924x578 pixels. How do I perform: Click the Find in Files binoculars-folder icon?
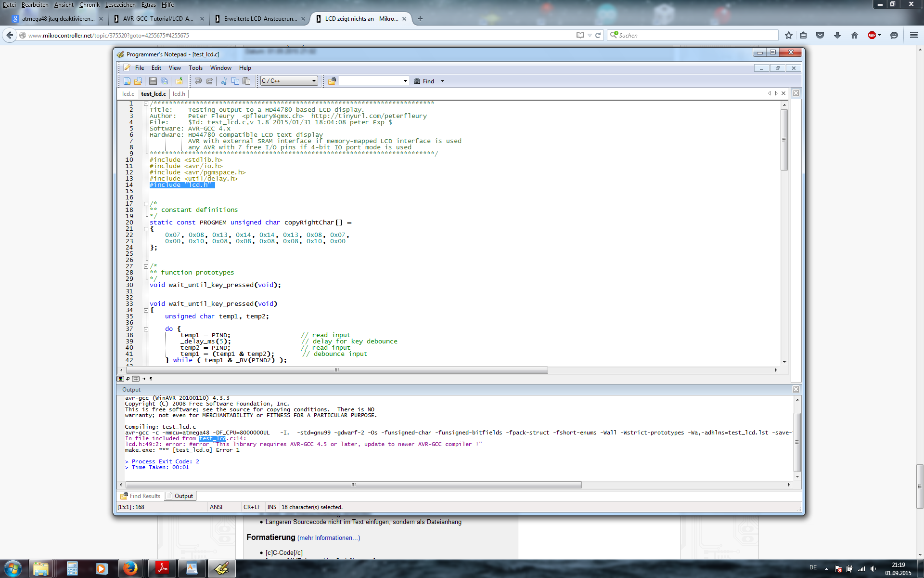[x=332, y=81]
